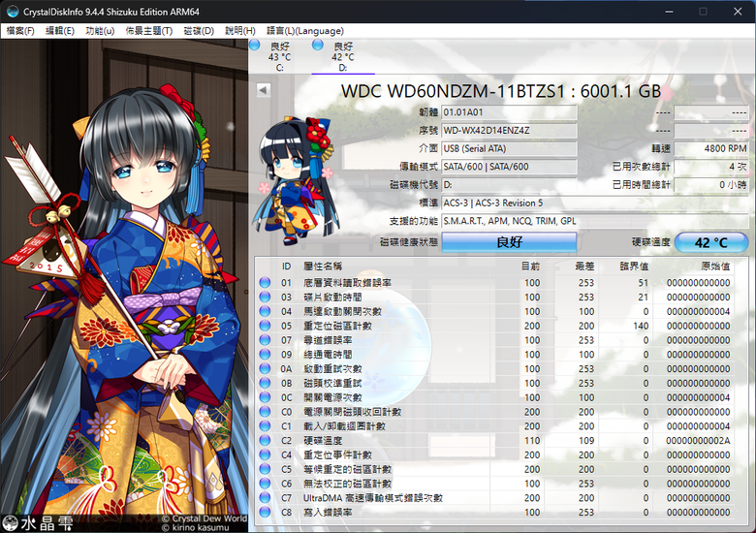The width and height of the screenshot is (756, 533).
Task: Select the 硬碟溫度 raw value 0000000002A
Action: [x=698, y=441]
